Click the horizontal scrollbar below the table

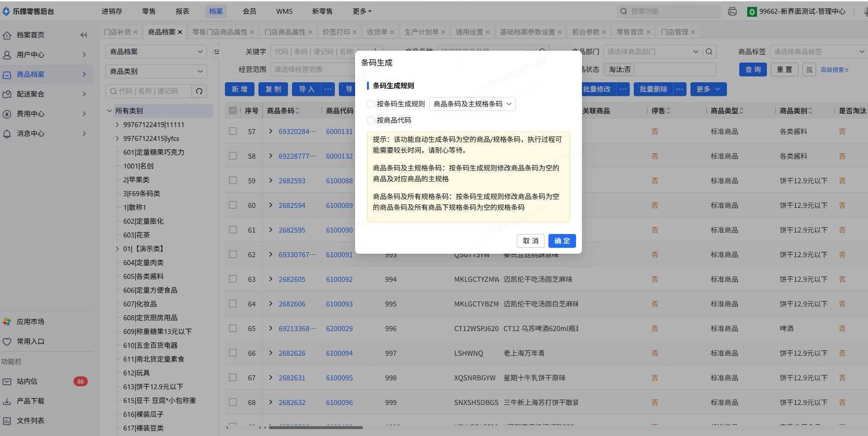(316, 428)
